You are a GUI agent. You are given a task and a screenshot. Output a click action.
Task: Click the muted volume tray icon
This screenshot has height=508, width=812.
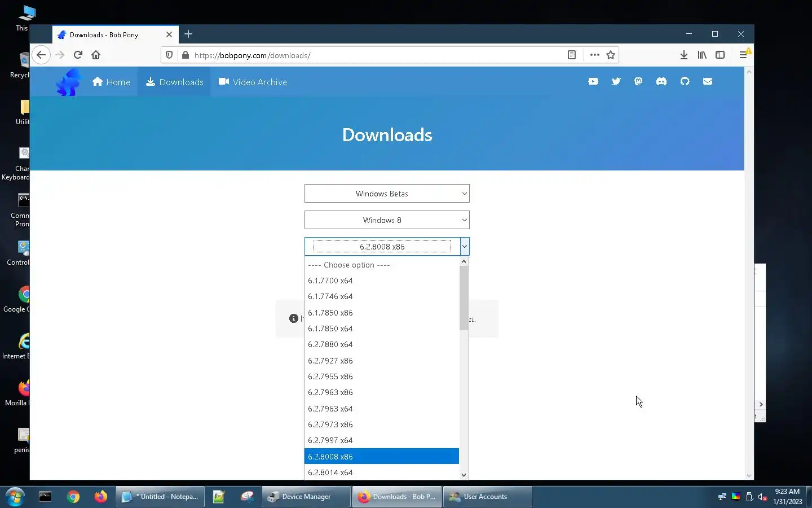[x=762, y=497]
